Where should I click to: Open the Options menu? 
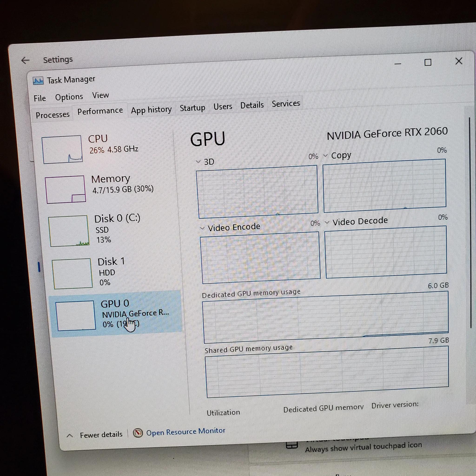pos(69,97)
